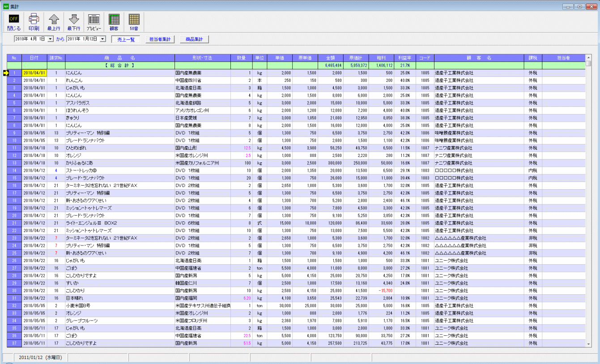Screen dimensions: 600x364
Task: Click product cell すいか in row 29
Action: click(119, 283)
